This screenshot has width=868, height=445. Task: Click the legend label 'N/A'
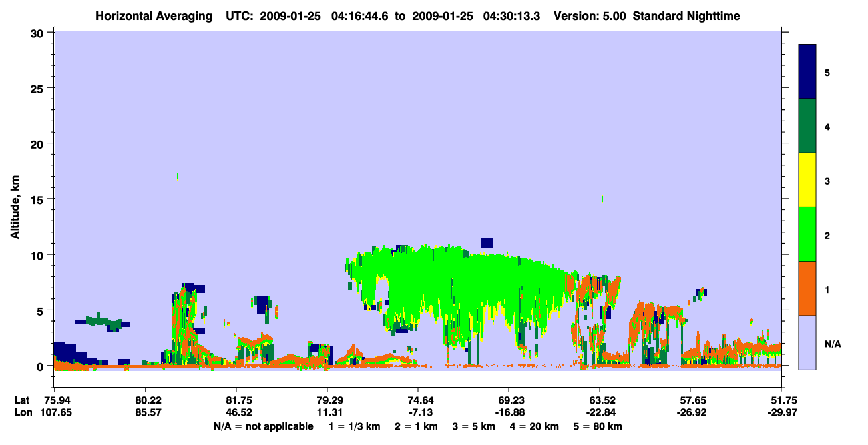[x=833, y=344]
